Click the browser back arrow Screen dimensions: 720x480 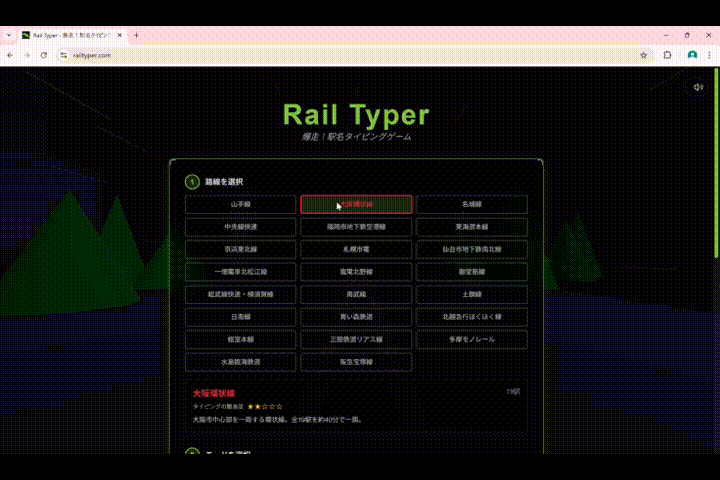click(x=10, y=55)
